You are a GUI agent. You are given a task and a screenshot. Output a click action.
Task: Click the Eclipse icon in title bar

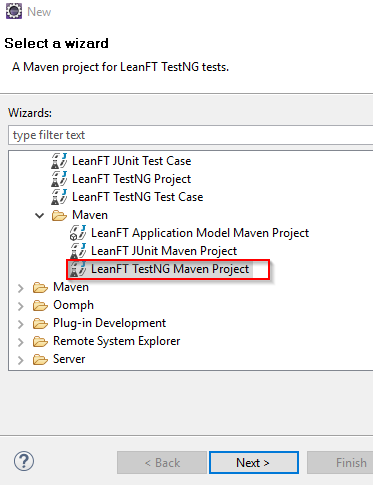[x=14, y=11]
